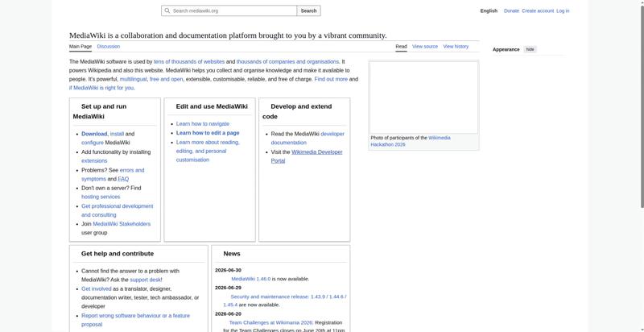Open the extensions link

pos(94,160)
